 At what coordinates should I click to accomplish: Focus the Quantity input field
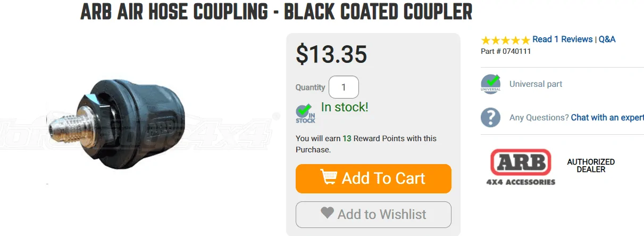point(344,87)
